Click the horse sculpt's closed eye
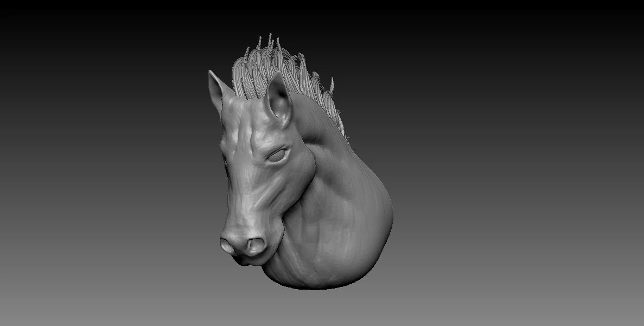 tap(278, 155)
